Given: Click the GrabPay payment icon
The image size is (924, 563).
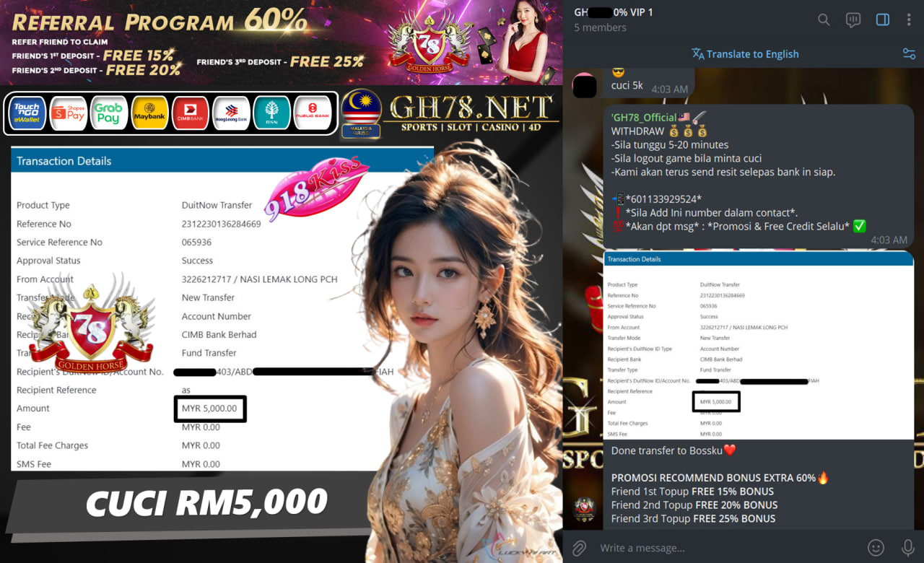Looking at the screenshot, I should (109, 113).
